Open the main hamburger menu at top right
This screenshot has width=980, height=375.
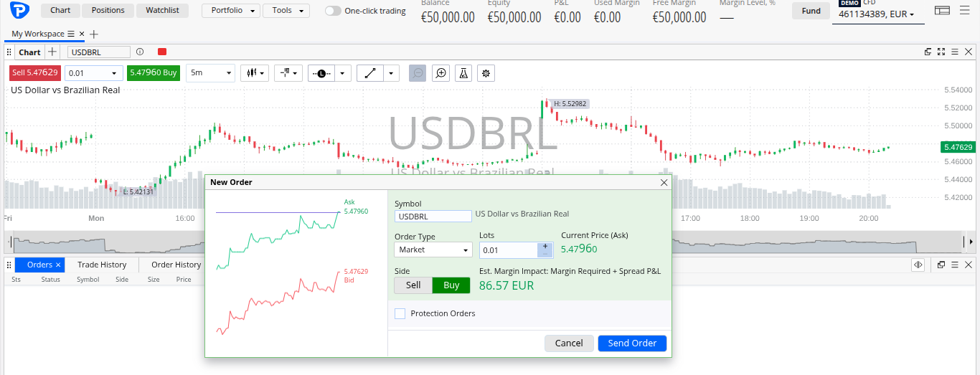point(965,10)
